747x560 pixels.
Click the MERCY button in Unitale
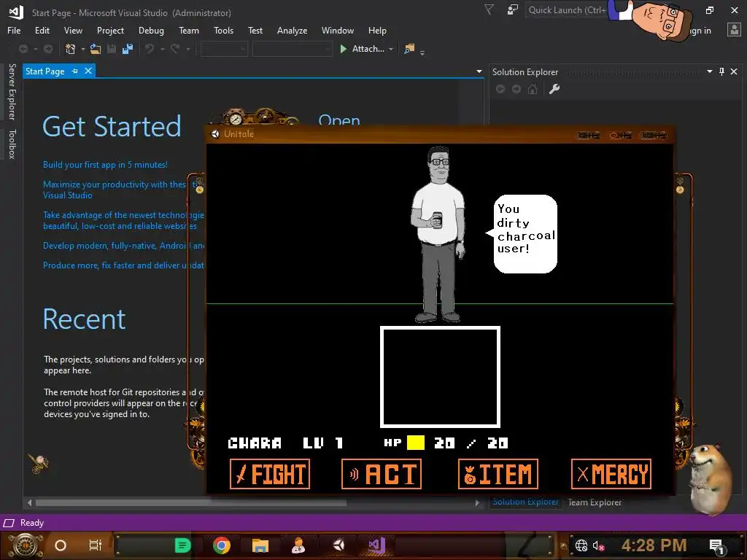(x=611, y=474)
